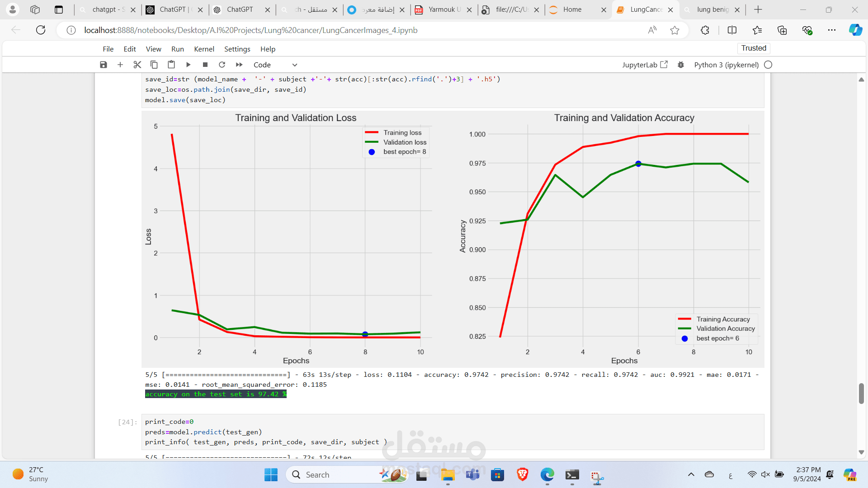Open the Kernel menu
This screenshot has height=488, width=868.
pos(204,49)
